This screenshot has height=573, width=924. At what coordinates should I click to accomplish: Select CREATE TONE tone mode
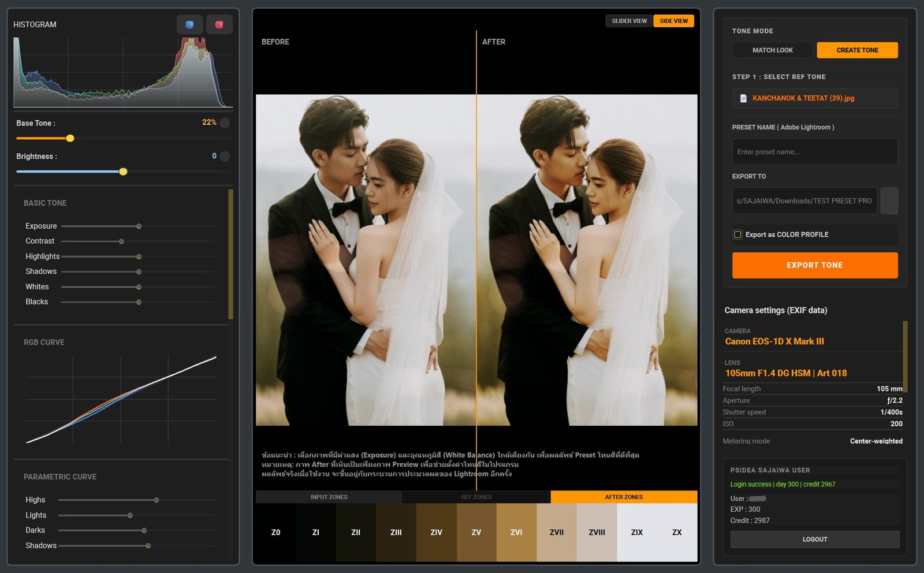pos(856,50)
